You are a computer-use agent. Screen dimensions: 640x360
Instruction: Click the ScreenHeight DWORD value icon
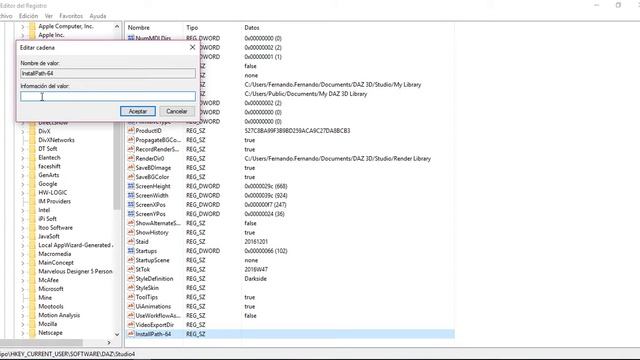(x=131, y=186)
